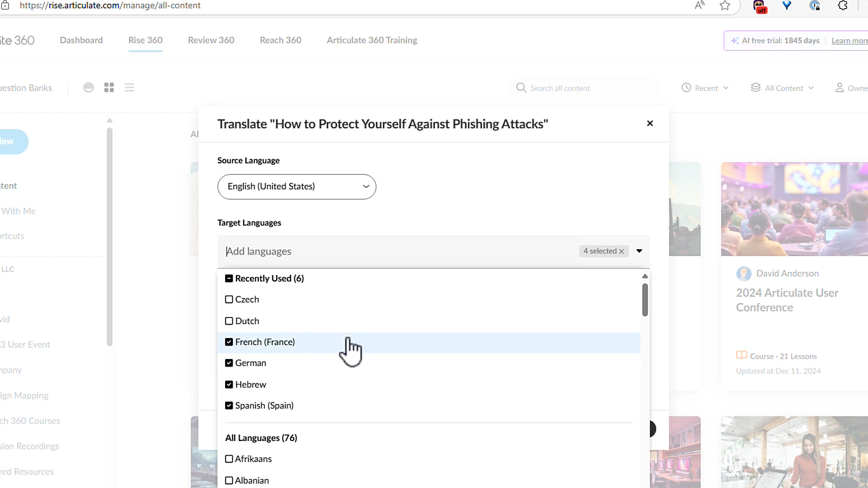Uncheck Spanish (Spain) checkbox
Viewport: 868px width, 488px height.
pyautogui.click(x=229, y=405)
